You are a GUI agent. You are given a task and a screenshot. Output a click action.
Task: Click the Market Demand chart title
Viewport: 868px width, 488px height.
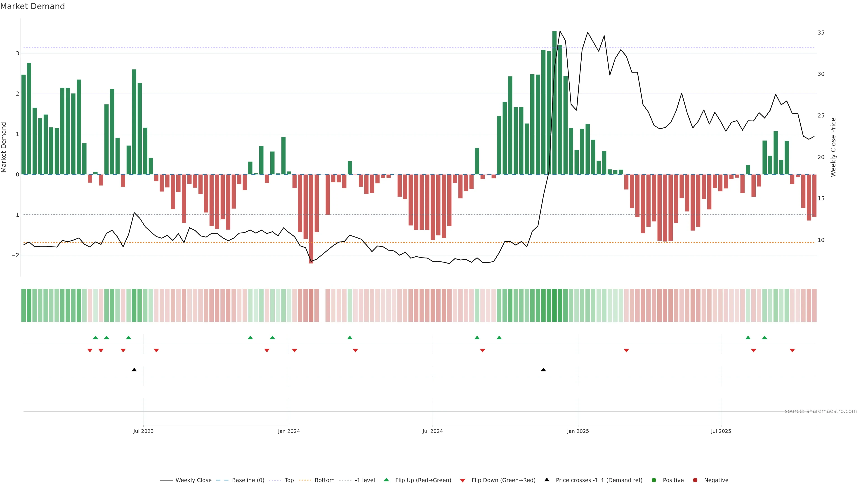(x=32, y=6)
